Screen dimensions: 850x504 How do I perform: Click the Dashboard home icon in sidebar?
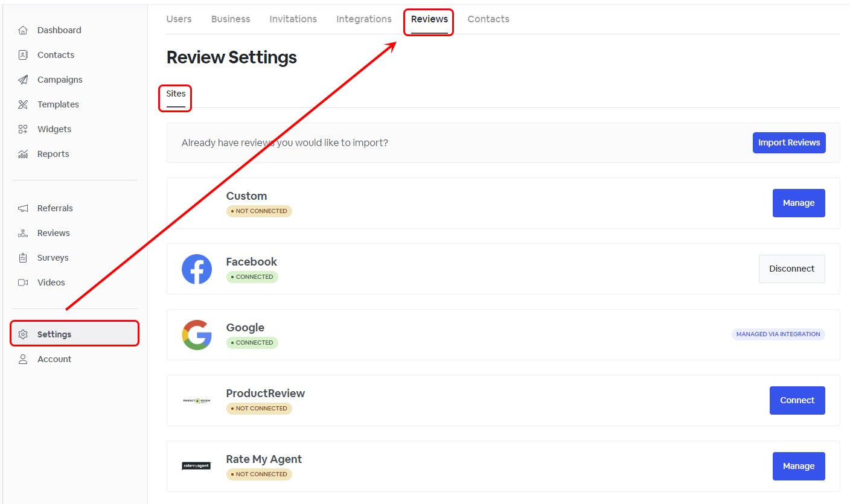point(23,30)
